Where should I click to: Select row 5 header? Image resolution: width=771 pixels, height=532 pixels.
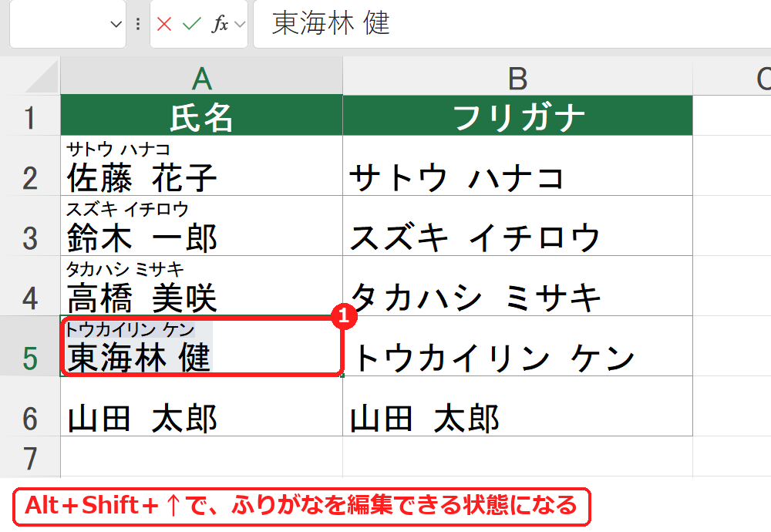click(x=30, y=346)
